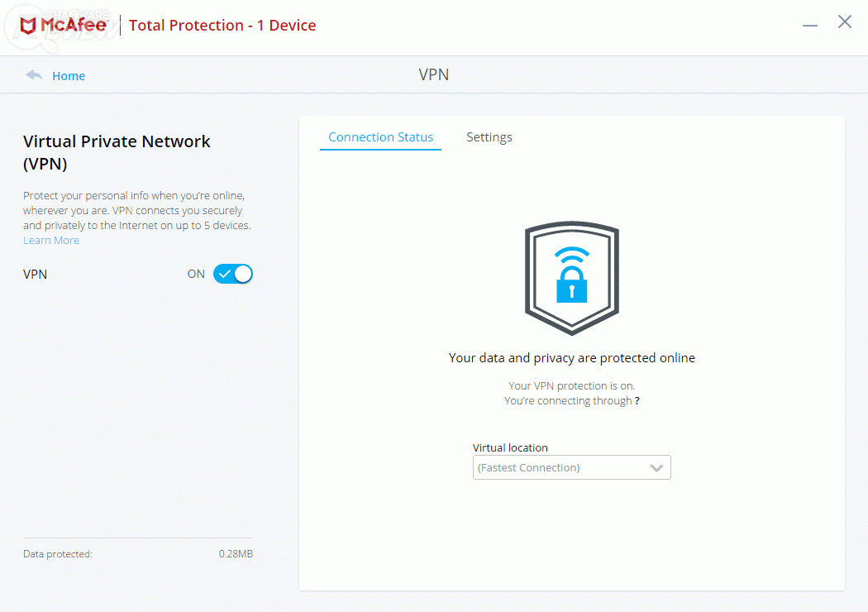Turn off the VPN toggle switch

tap(233, 274)
